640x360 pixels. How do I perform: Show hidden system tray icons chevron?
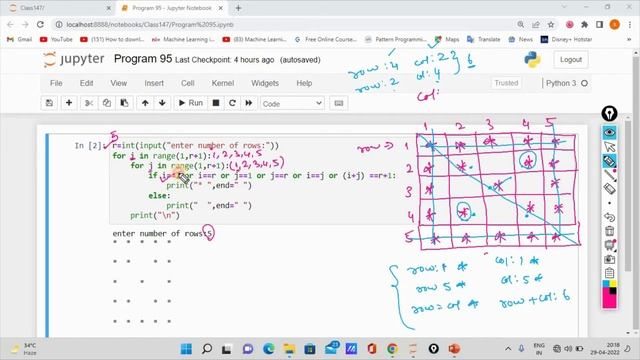pos(508,349)
